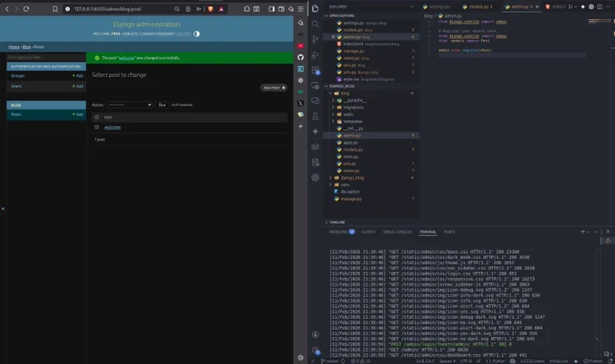
Task: Click the Home breadcrumb link
Action: (14, 47)
